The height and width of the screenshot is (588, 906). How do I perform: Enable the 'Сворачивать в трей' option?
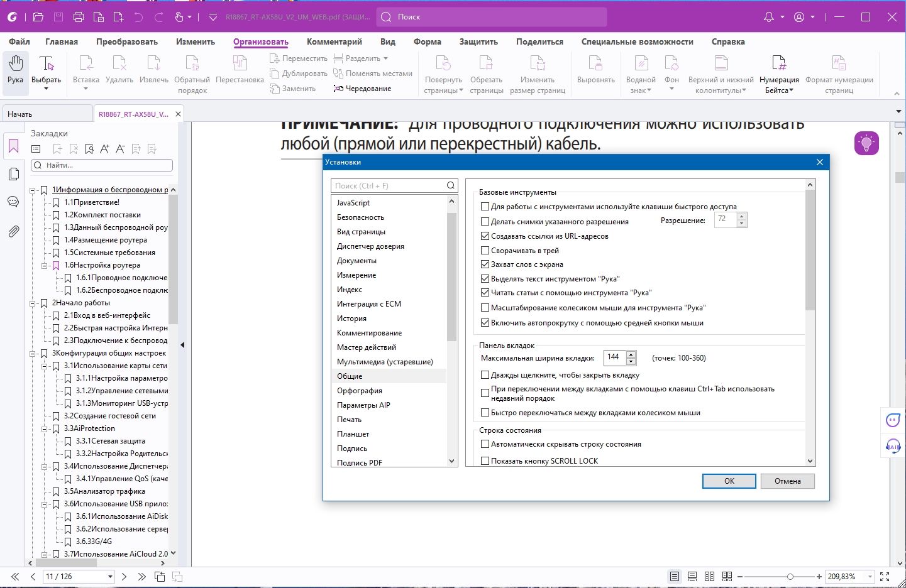coord(485,250)
